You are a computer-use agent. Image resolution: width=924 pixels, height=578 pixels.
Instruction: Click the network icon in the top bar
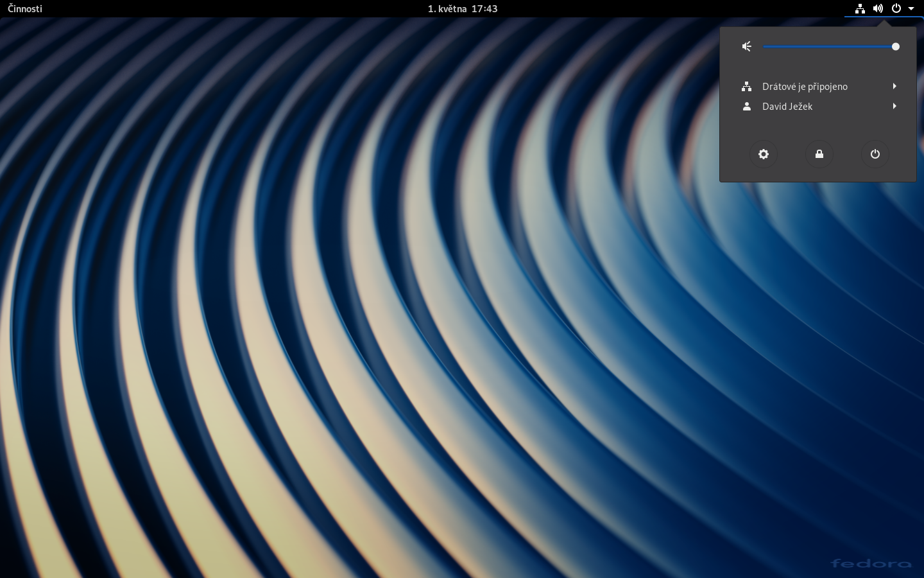(x=860, y=8)
